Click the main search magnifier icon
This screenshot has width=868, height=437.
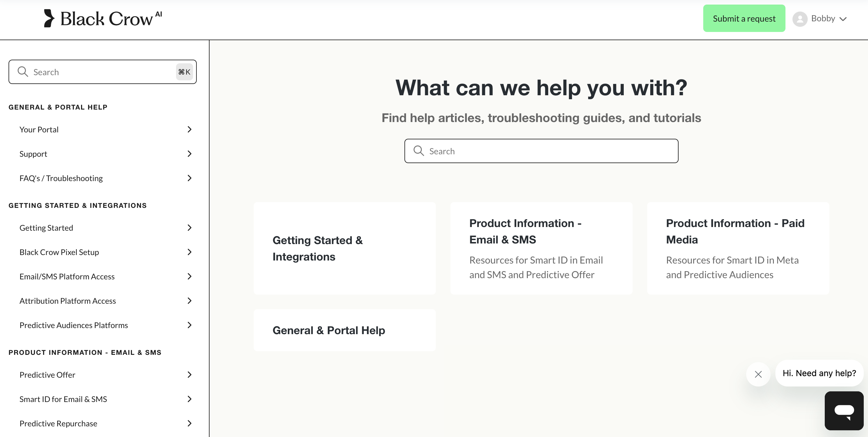pyautogui.click(x=418, y=151)
